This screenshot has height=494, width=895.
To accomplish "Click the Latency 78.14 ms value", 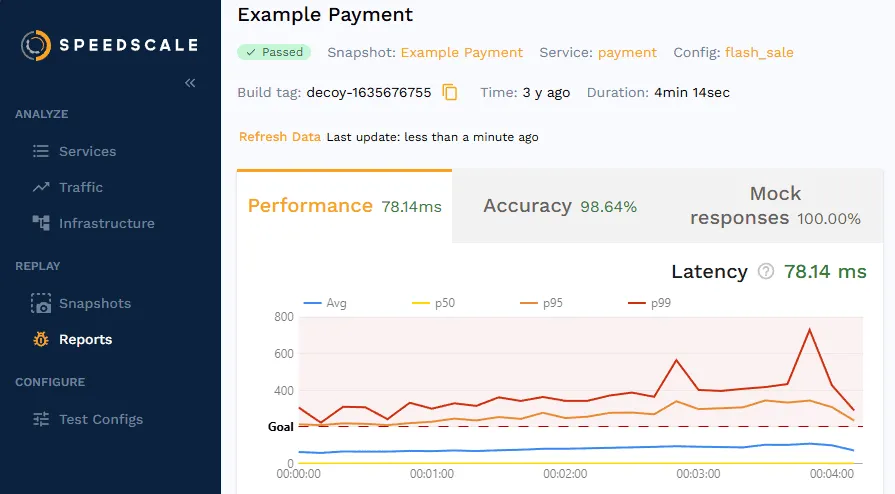I will point(825,271).
